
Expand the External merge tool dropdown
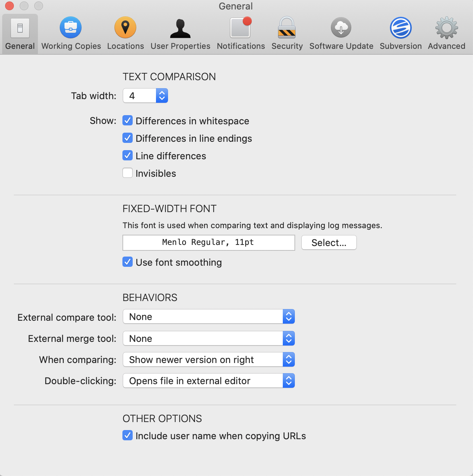tap(209, 338)
